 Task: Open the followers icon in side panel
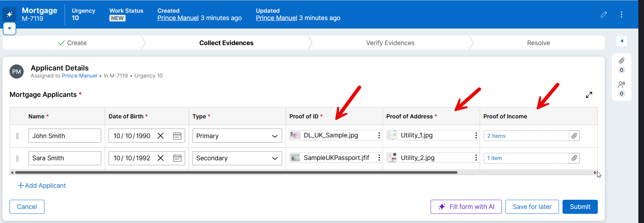pos(621,85)
